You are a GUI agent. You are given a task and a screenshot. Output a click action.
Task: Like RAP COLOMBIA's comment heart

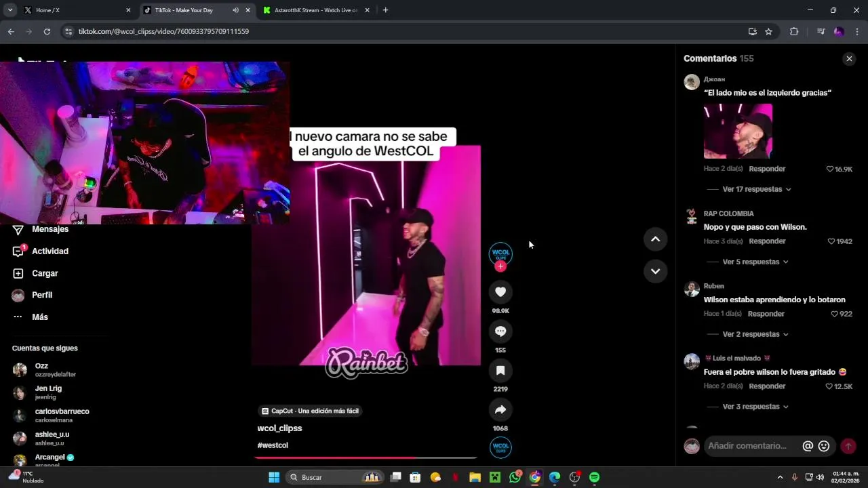(831, 241)
